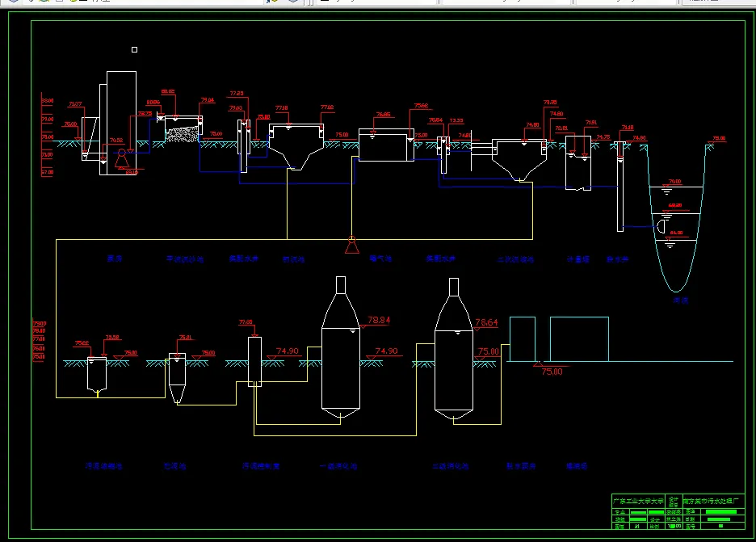756x542 pixels.
Task: Click the 堆泥场 label
Action: tap(576, 466)
